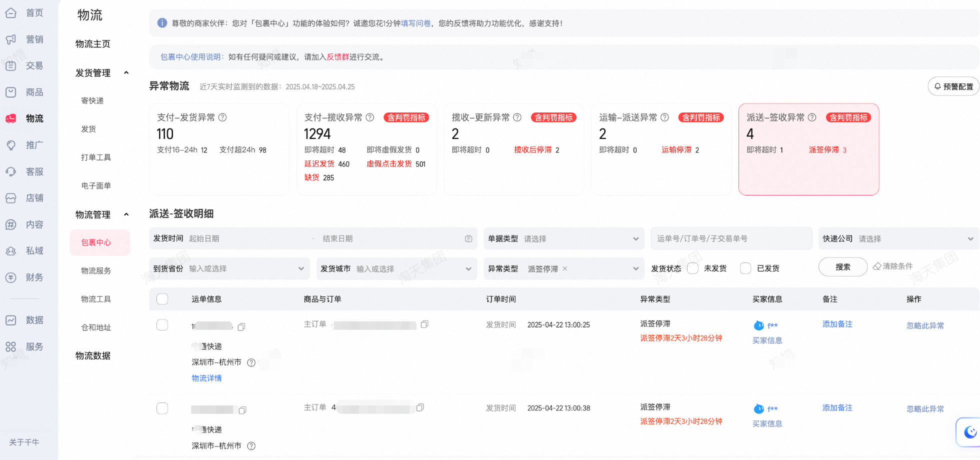Open the 交易 trade sidebar icon

pos(11,65)
